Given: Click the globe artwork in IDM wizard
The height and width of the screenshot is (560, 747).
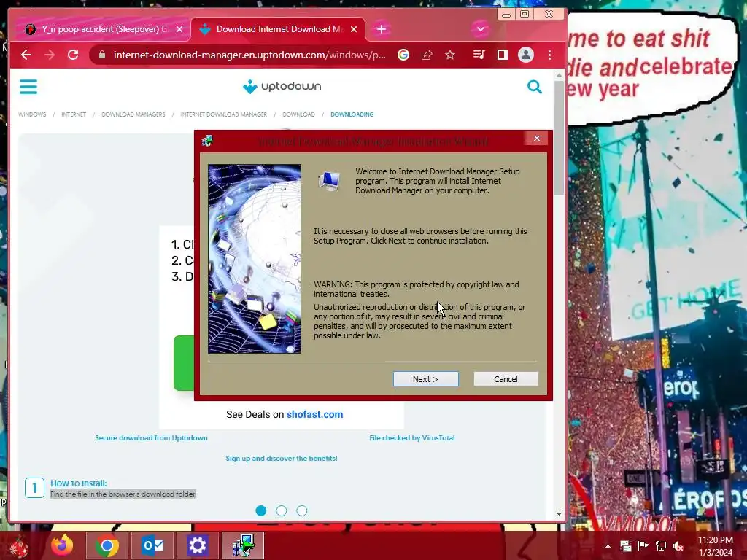Looking at the screenshot, I should click(255, 259).
